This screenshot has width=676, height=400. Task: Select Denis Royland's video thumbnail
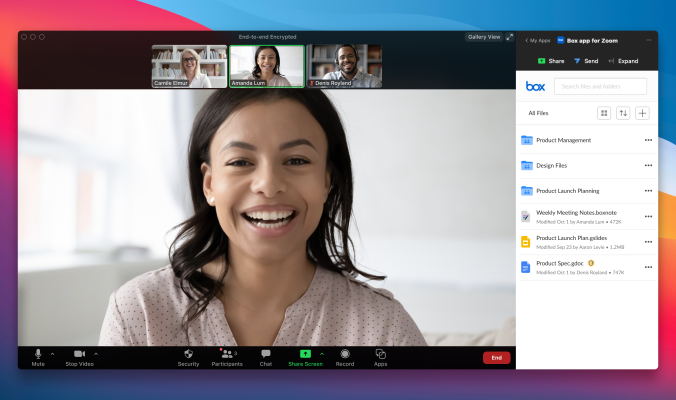(344, 65)
